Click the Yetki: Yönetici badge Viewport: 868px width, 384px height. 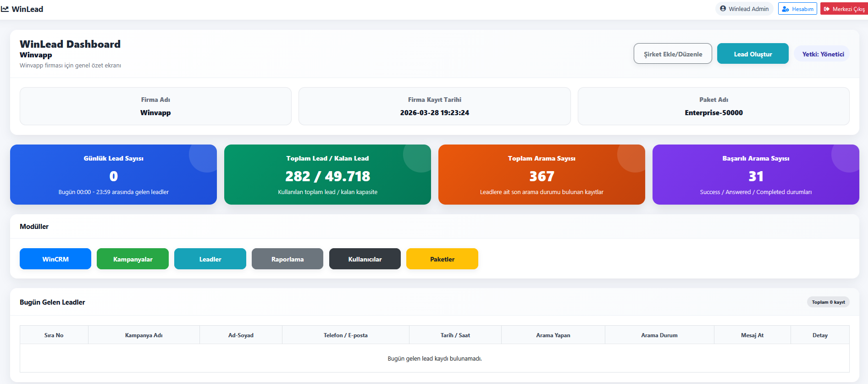823,54
